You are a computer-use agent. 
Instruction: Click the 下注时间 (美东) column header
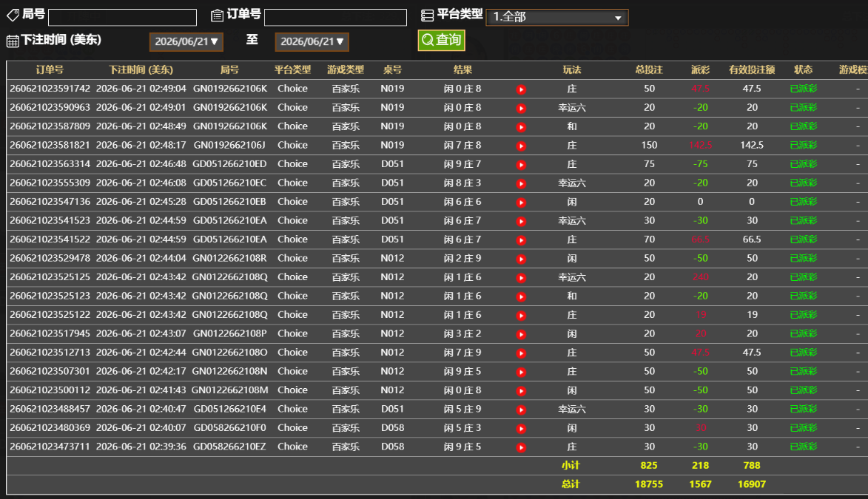141,69
